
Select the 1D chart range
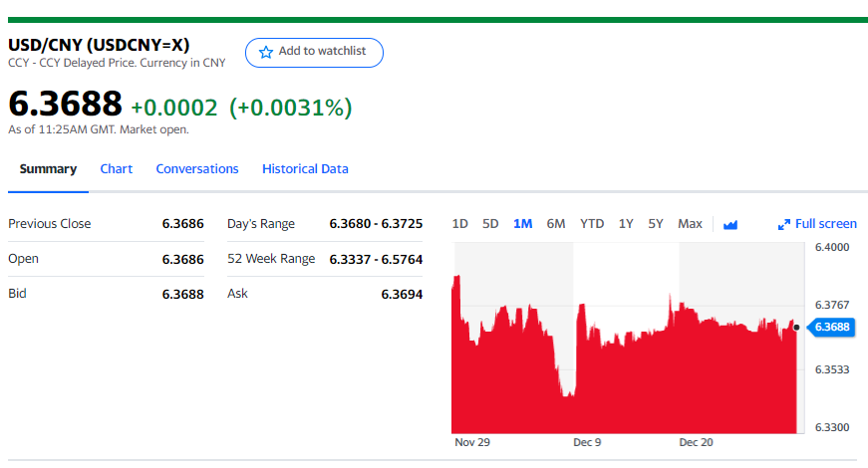pos(459,224)
